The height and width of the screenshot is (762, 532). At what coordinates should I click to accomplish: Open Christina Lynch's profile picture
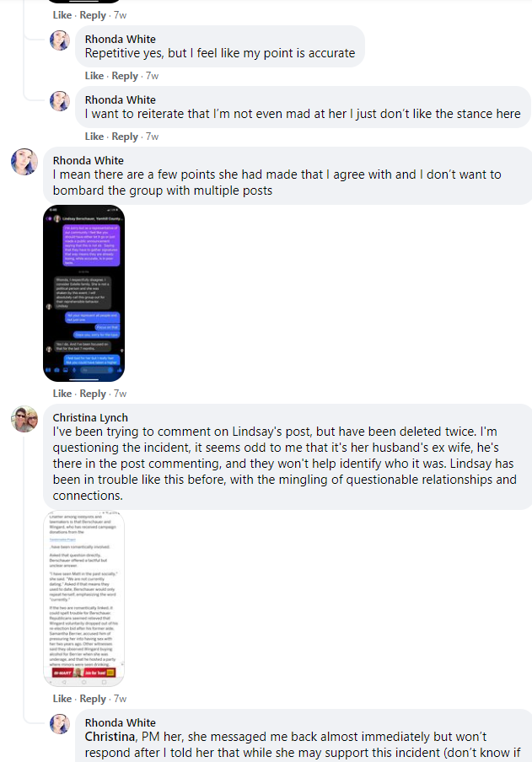pyautogui.click(x=24, y=419)
